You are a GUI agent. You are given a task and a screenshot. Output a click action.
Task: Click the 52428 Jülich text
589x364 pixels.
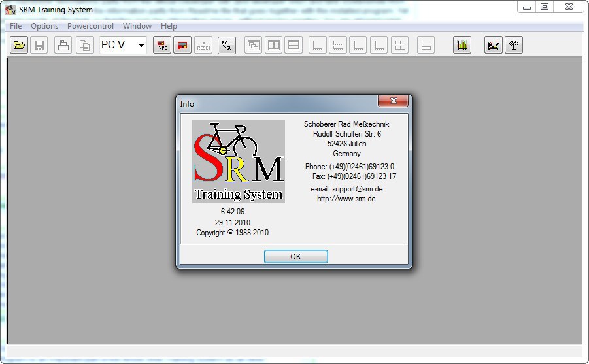pyautogui.click(x=346, y=144)
